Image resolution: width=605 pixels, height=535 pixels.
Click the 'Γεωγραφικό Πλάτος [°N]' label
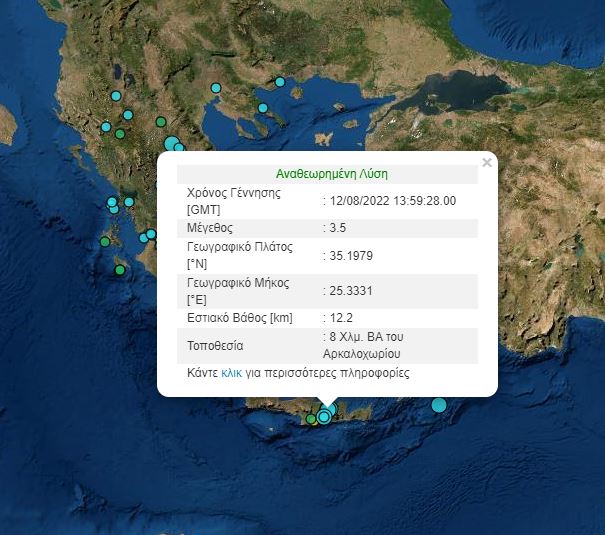coord(240,255)
